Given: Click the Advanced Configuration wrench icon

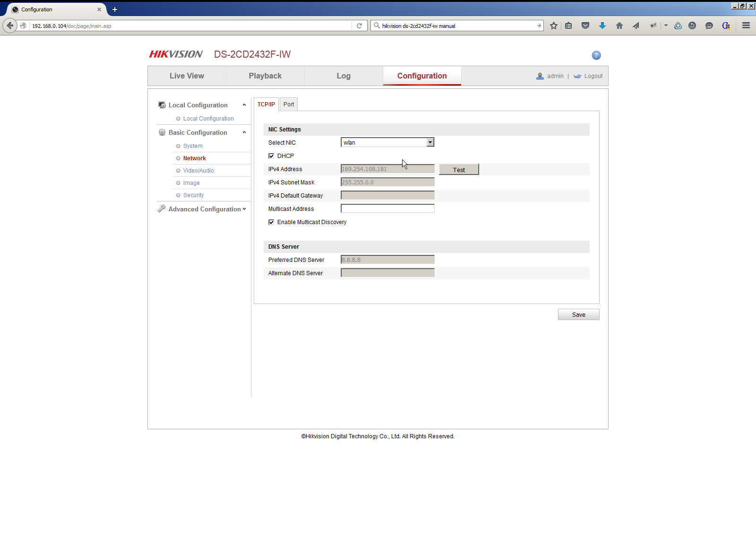Looking at the screenshot, I should (x=162, y=208).
